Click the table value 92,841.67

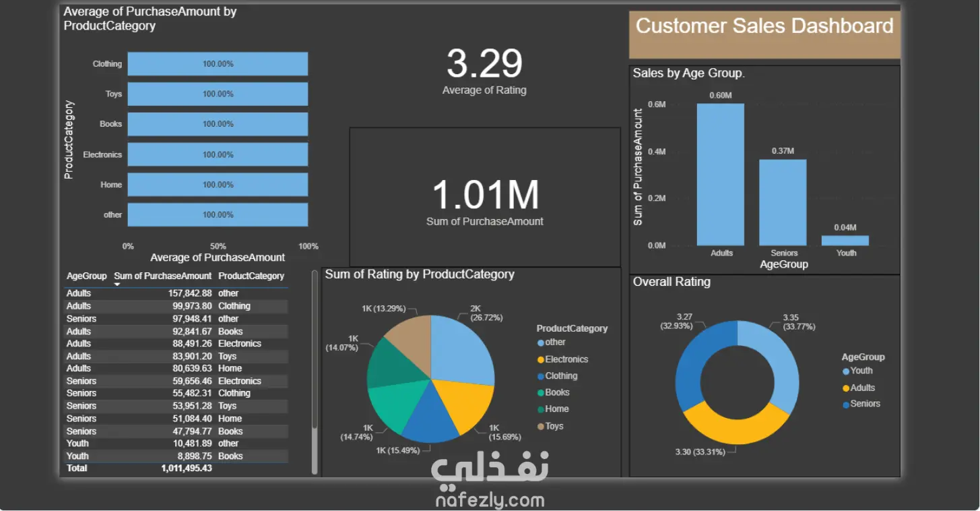tap(192, 331)
